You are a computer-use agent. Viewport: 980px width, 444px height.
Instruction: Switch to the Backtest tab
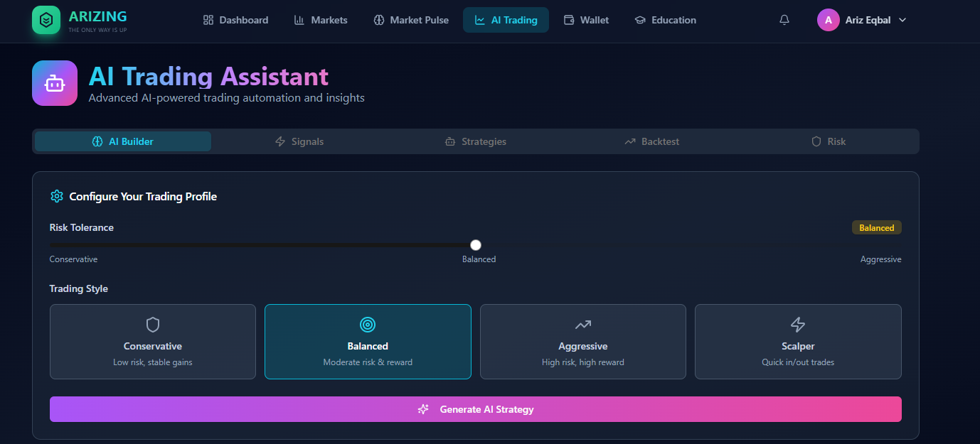652,141
